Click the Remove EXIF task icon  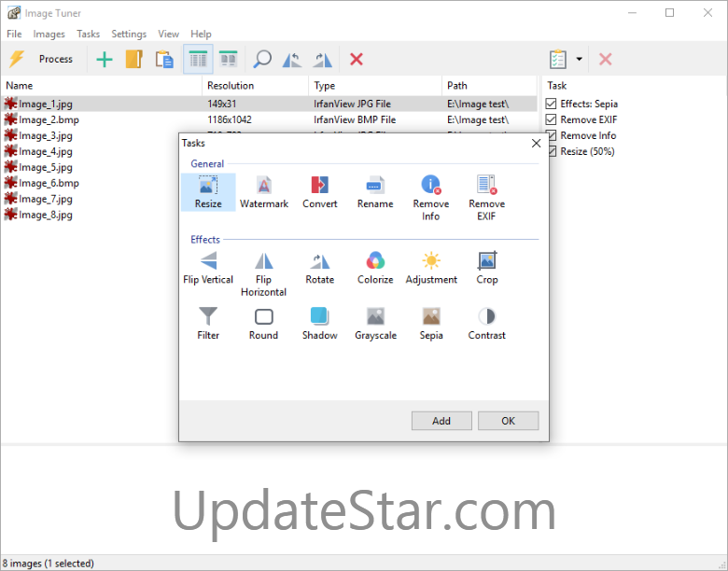coord(486,185)
